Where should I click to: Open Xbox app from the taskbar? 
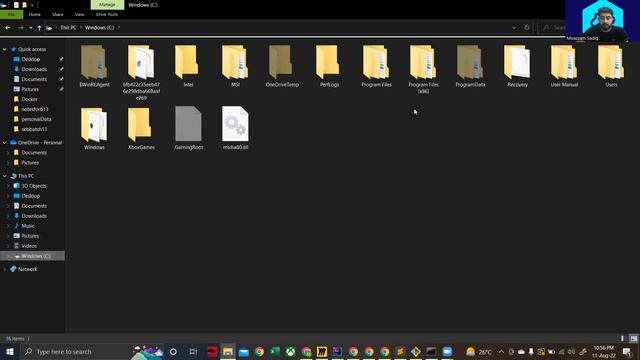click(291, 351)
